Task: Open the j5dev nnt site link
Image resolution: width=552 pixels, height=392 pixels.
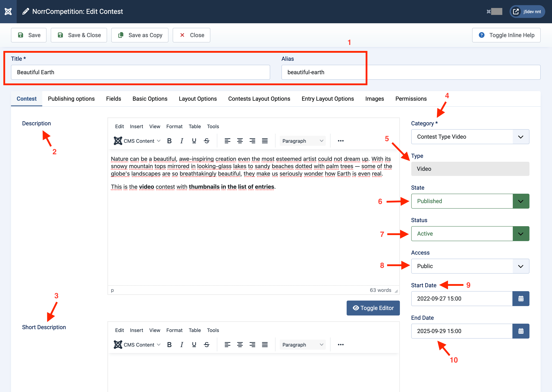Action: point(527,12)
